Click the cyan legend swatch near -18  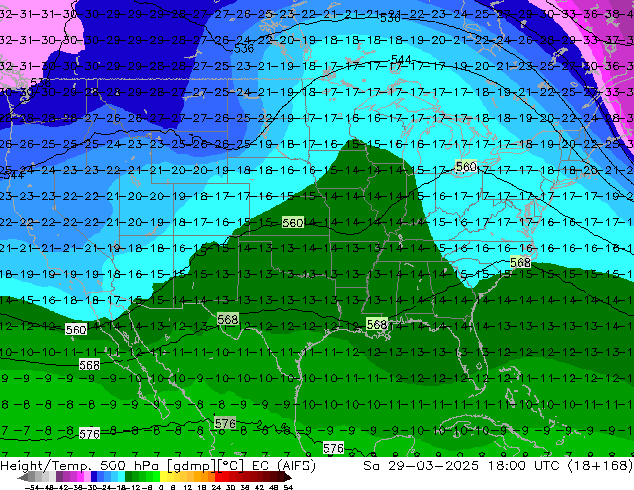(122, 477)
